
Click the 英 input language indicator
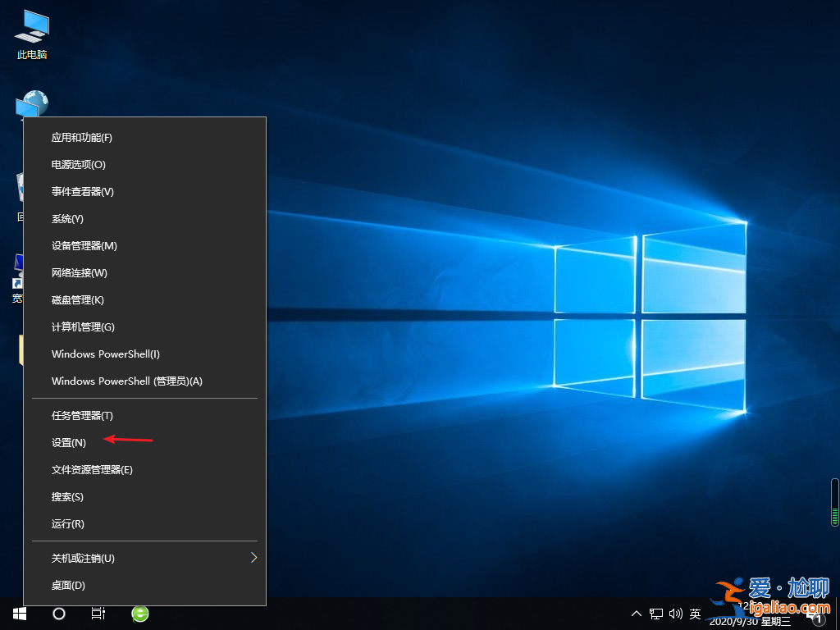694,613
